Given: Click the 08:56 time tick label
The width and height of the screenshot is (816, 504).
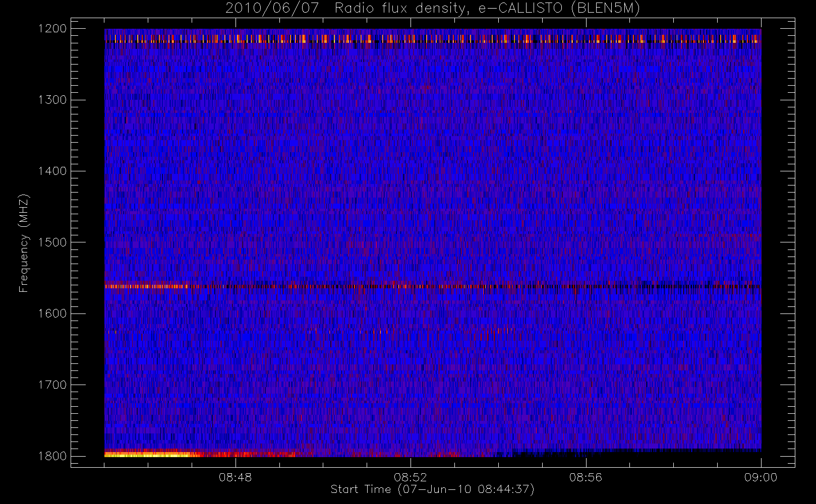Looking at the screenshot, I should point(586,477).
